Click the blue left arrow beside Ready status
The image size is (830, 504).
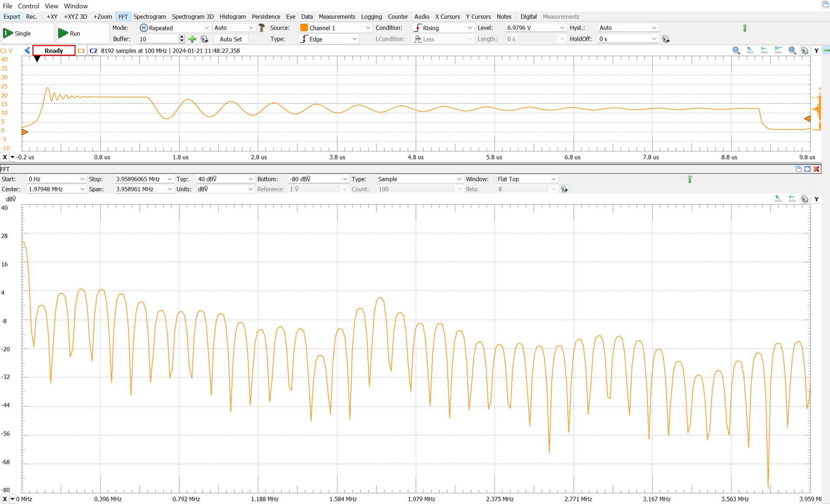27,50
